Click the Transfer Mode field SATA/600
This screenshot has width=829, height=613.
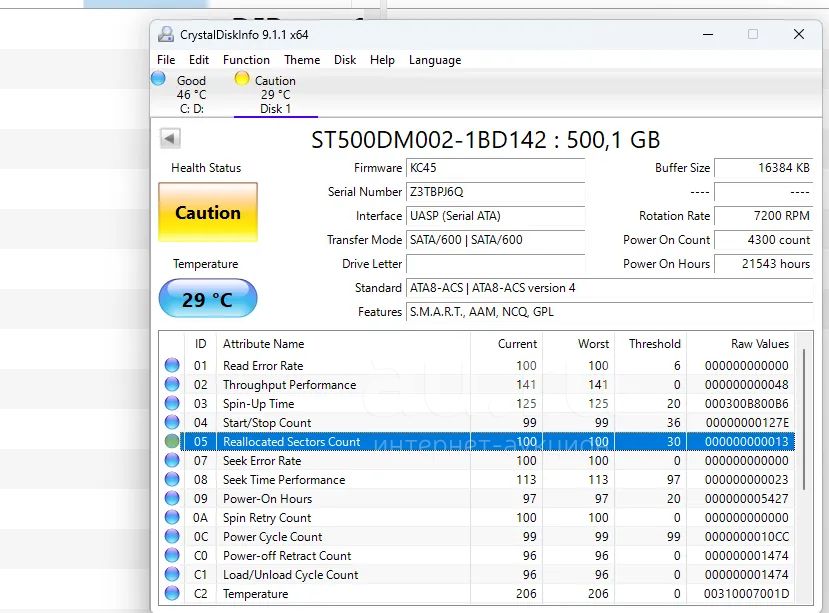pos(495,240)
